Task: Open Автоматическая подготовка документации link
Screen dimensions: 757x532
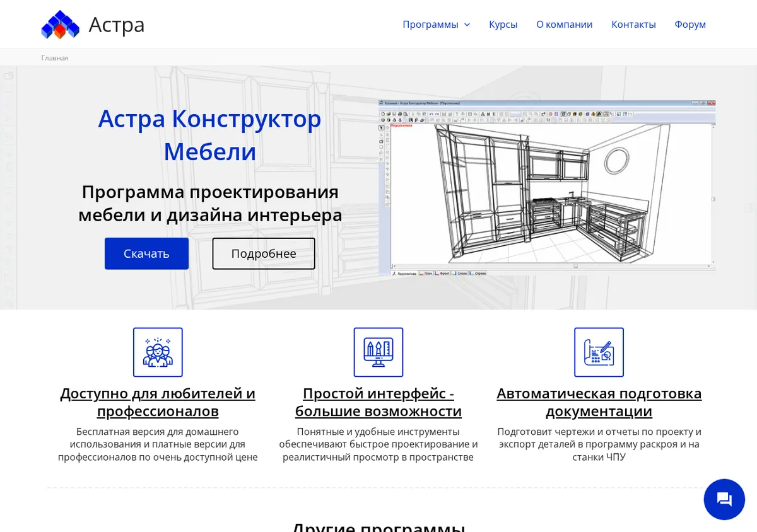Action: click(599, 402)
